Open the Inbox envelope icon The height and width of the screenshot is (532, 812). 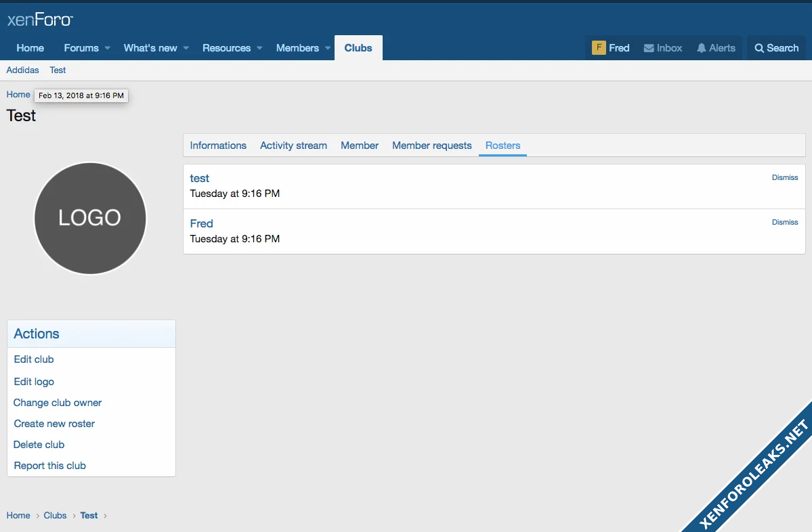click(x=648, y=48)
